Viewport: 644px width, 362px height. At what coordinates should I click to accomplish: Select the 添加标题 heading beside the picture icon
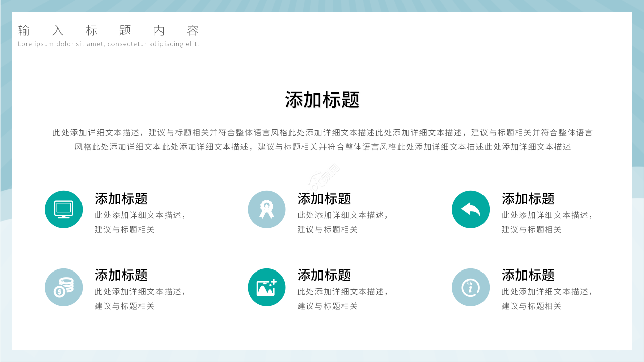(x=324, y=275)
